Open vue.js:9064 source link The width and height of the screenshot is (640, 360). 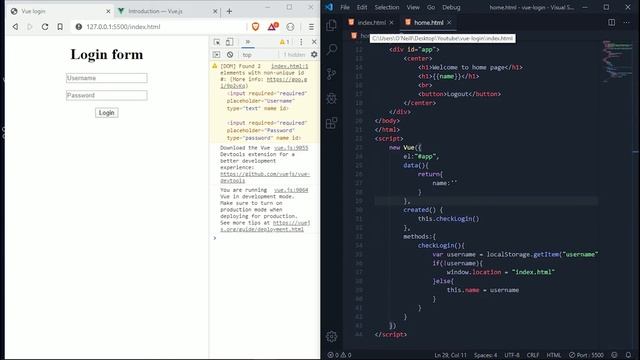pos(291,190)
